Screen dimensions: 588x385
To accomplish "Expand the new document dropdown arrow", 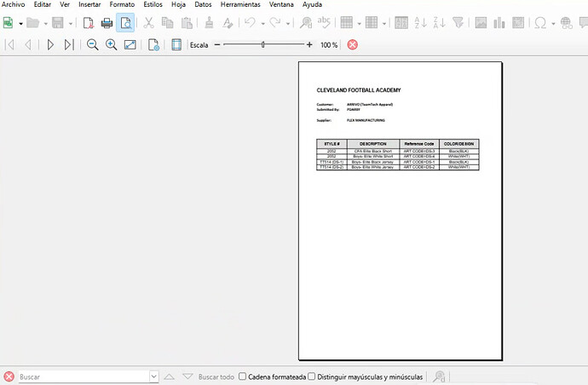I will tap(20, 23).
